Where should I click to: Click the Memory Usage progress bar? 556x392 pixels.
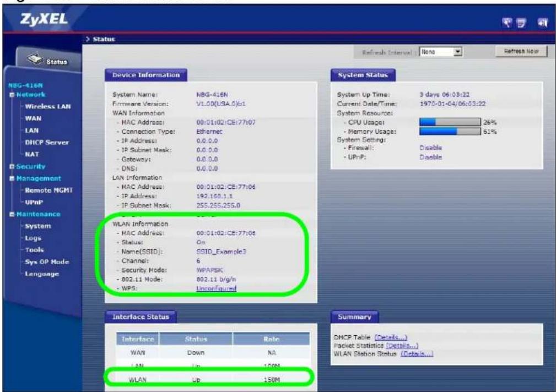pos(450,132)
